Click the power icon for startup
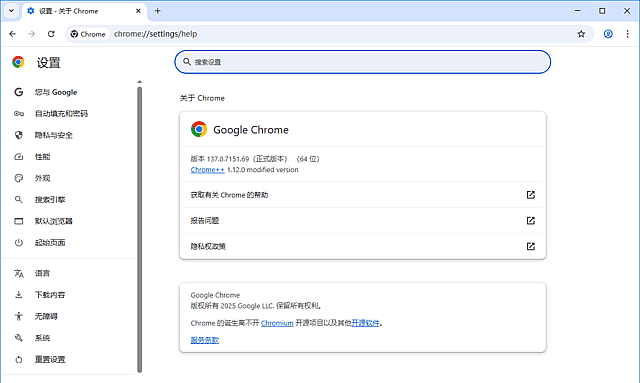 [x=19, y=243]
